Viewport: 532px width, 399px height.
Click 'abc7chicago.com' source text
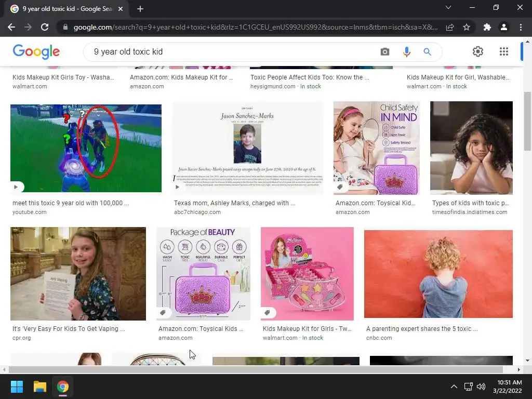(x=197, y=212)
